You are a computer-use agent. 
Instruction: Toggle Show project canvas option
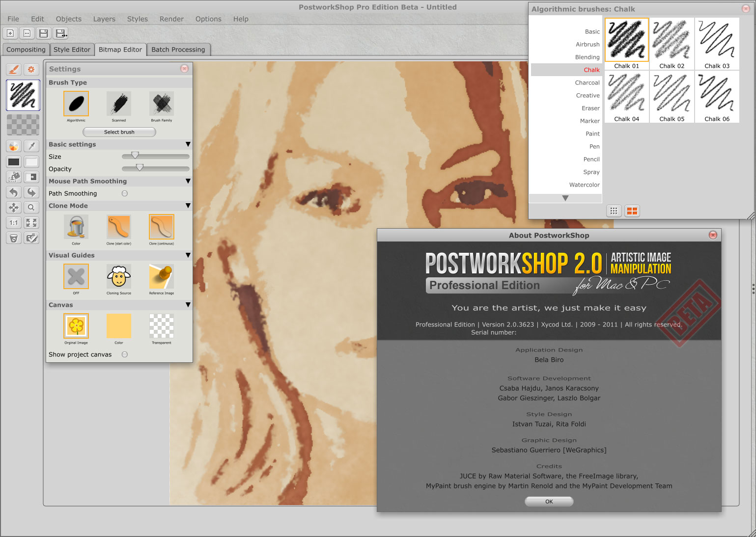125,354
